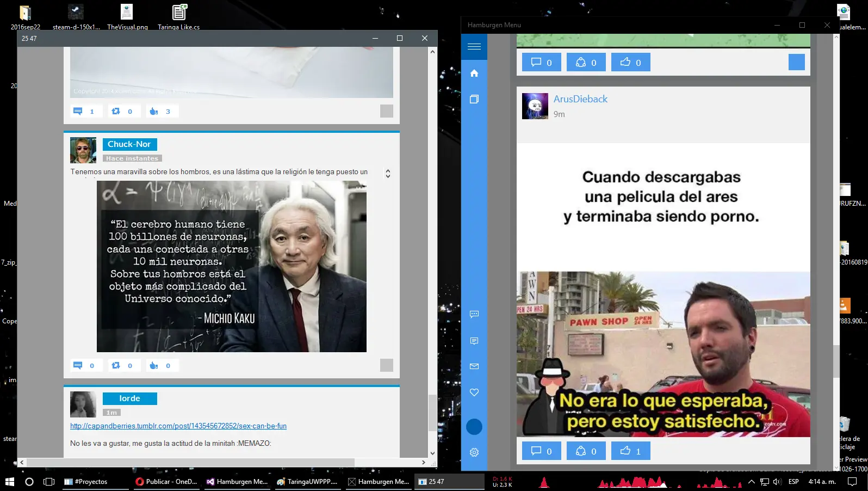Image resolution: width=868 pixels, height=491 pixels.
Task: Select the steam-d-150x1... desktop icon
Action: coord(76,17)
